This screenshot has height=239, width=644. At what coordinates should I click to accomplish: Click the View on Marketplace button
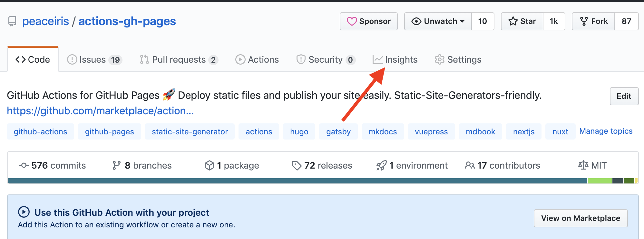[x=581, y=218]
